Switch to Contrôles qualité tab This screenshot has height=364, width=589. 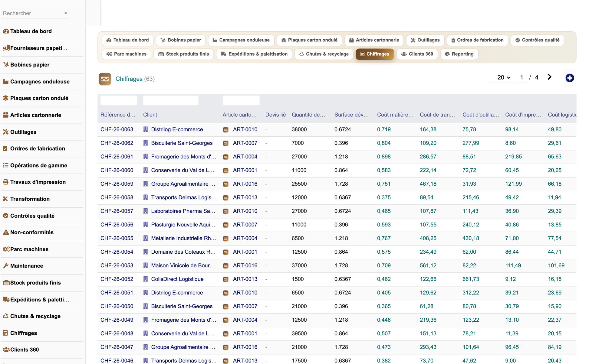click(x=537, y=40)
